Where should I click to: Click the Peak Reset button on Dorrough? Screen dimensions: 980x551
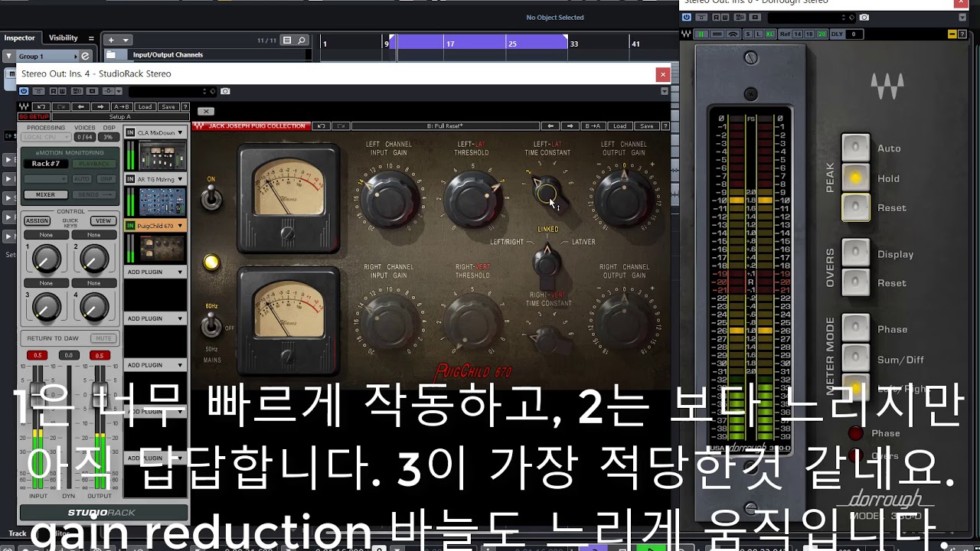click(856, 207)
